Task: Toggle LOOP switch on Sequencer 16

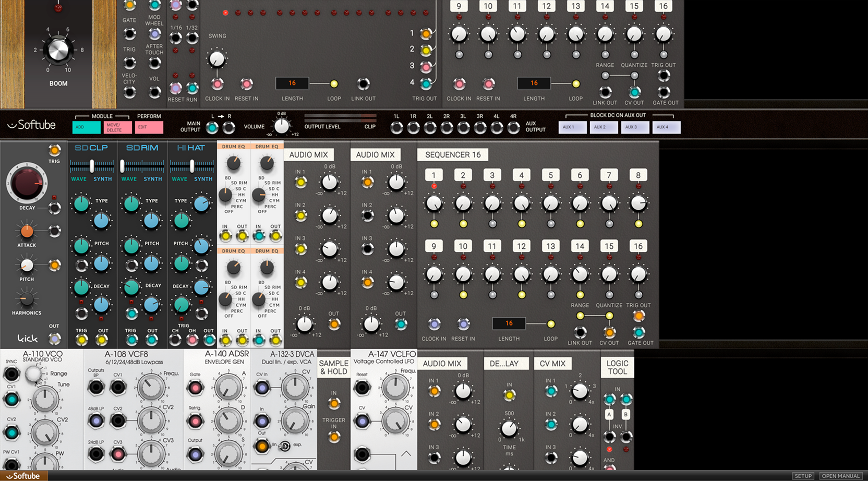Action: (x=550, y=324)
